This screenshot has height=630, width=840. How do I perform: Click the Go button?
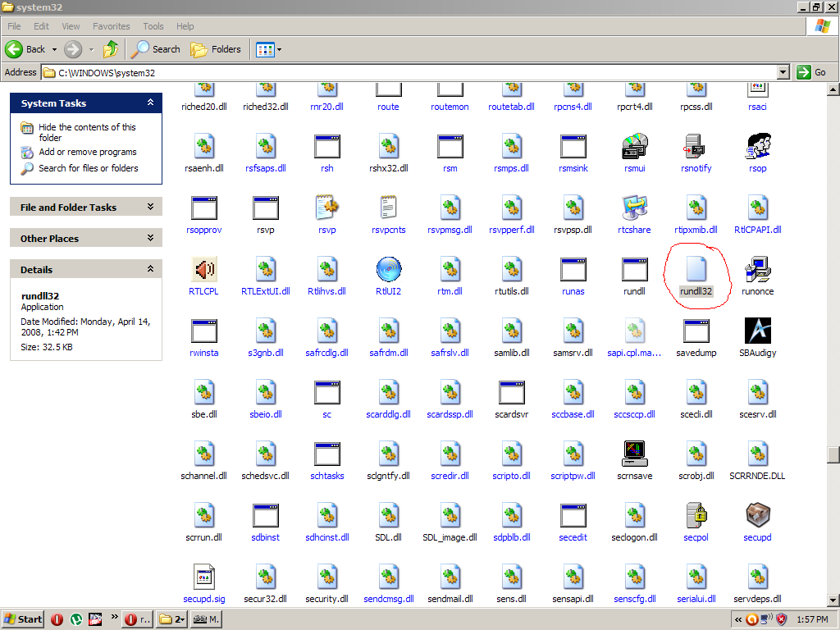[811, 72]
